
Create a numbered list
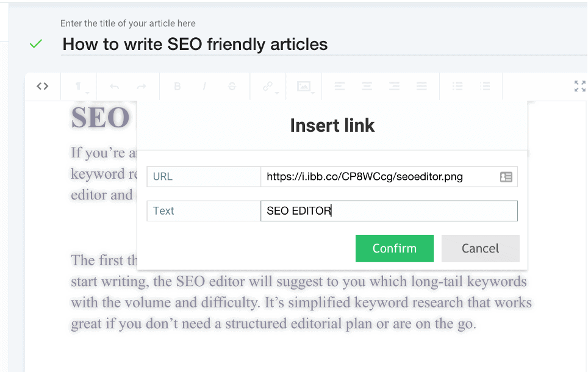point(485,86)
